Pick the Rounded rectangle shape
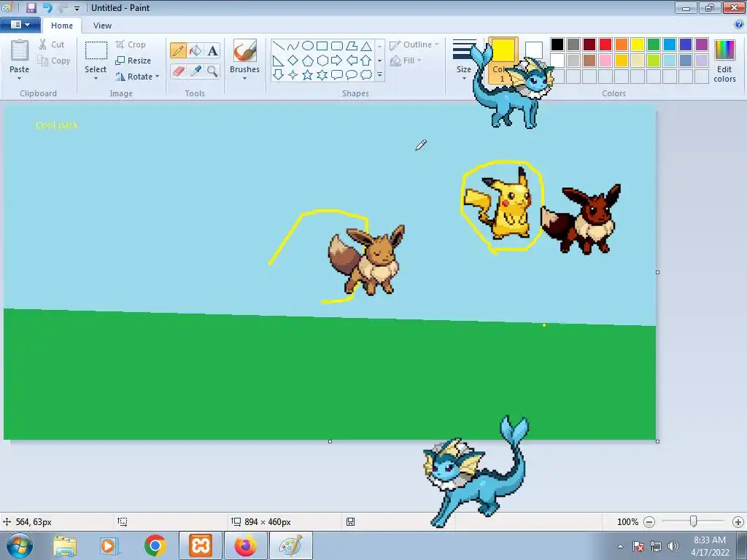747x560 pixels. pos(337,46)
